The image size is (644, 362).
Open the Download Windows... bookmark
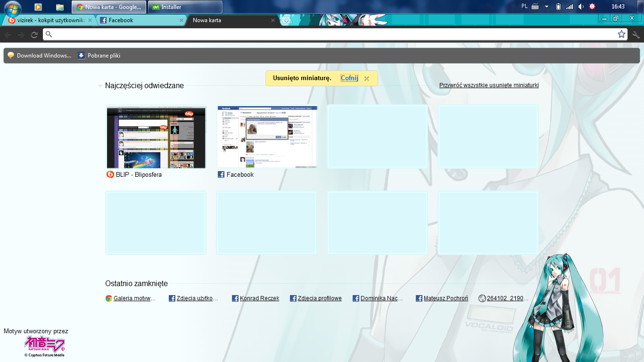[40, 55]
